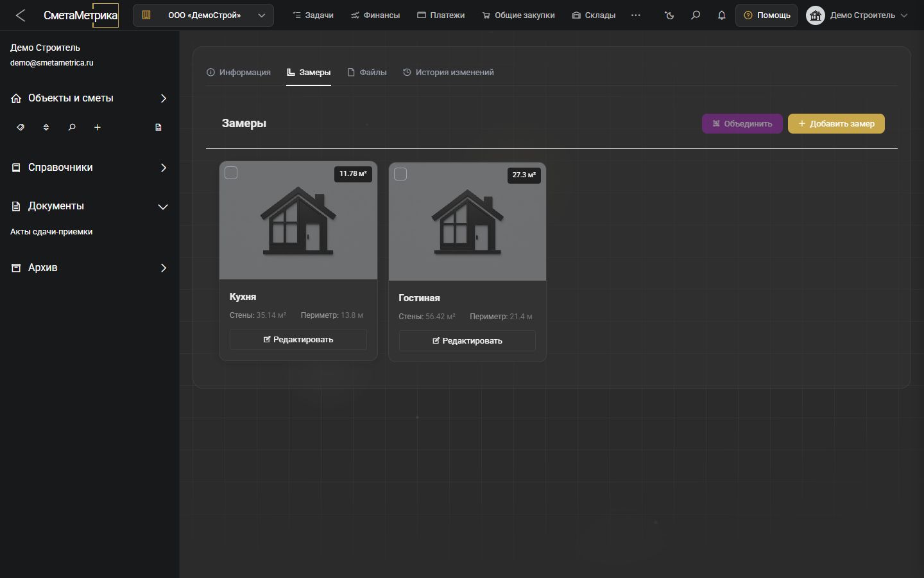Switch to the Информация tab
Screen dimensions: 924x578
click(239, 73)
